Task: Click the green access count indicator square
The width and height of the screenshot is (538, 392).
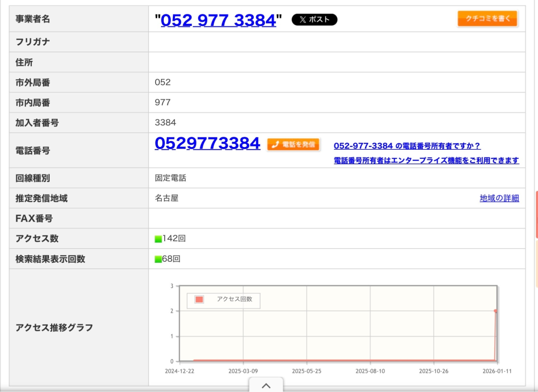Action: [x=158, y=239]
